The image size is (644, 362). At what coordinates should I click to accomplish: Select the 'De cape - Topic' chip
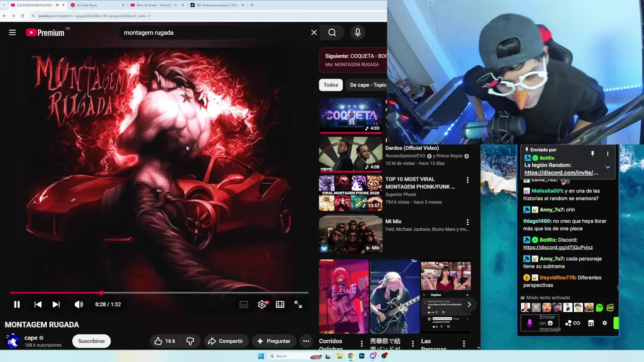pos(368,85)
